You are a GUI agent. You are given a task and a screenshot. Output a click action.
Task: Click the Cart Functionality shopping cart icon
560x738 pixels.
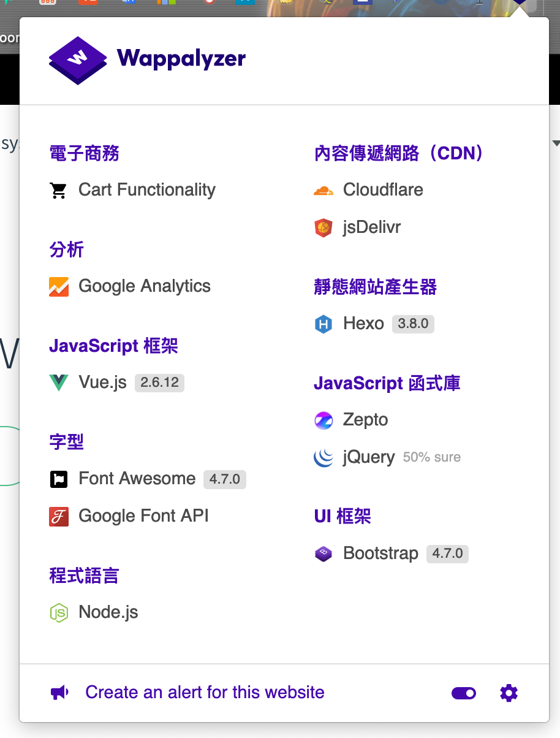[x=59, y=191]
